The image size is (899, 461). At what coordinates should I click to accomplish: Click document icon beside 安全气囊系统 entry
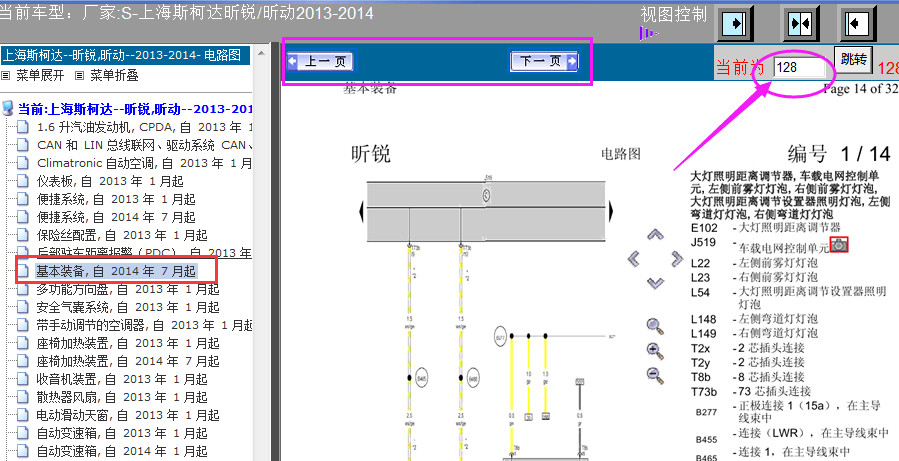click(22, 307)
